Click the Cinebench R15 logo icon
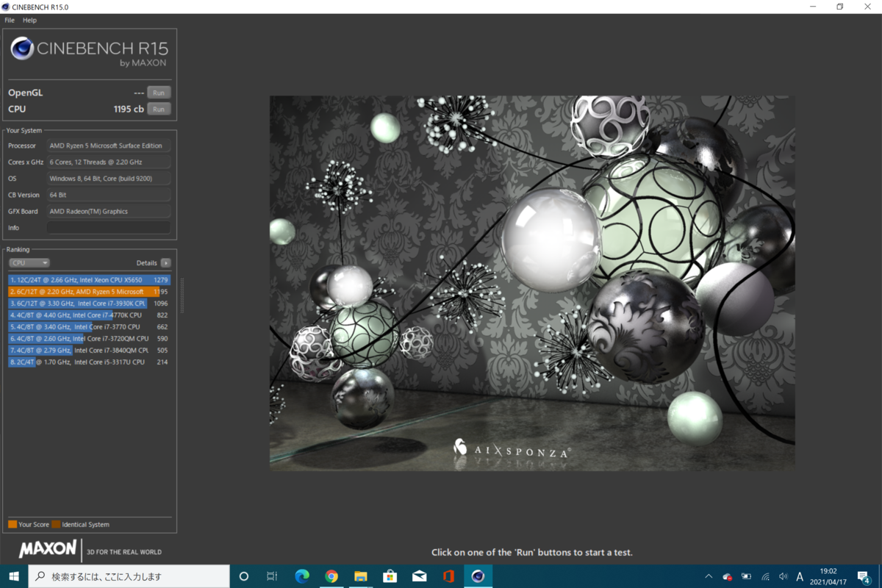 pyautogui.click(x=22, y=49)
